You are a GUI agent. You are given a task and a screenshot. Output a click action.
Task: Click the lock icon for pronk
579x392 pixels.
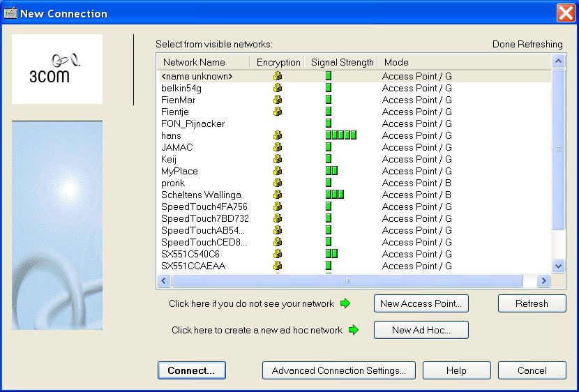[278, 183]
